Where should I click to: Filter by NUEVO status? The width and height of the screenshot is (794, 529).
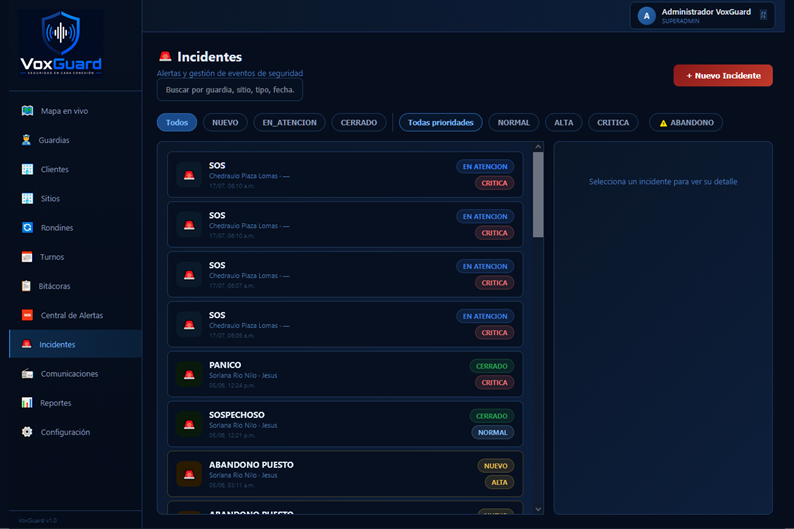(225, 123)
